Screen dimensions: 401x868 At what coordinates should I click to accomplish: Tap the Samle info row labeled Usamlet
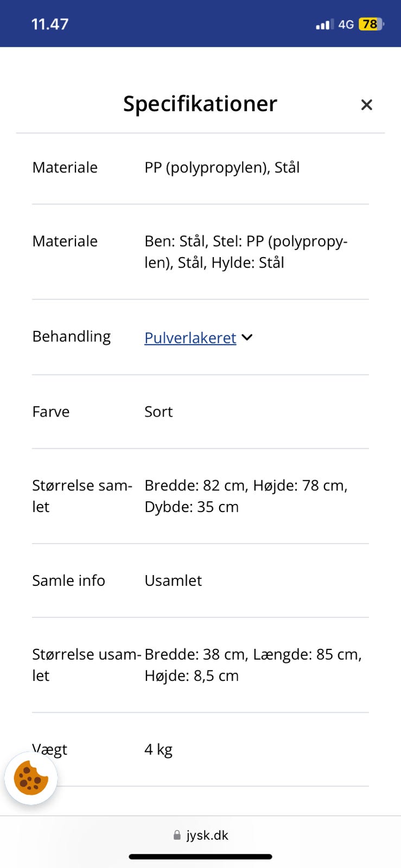(x=173, y=580)
